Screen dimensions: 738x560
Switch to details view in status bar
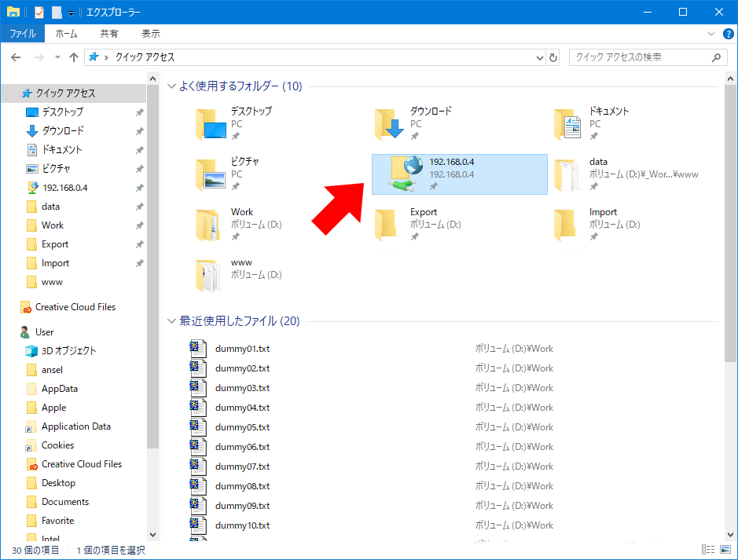707,551
